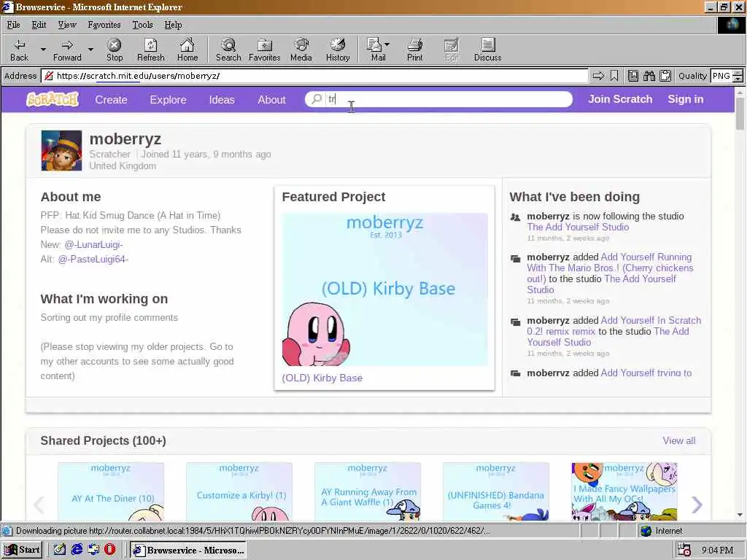Viewport: 747px width, 560px height.
Task: Open the Edit menu
Action: [39, 25]
